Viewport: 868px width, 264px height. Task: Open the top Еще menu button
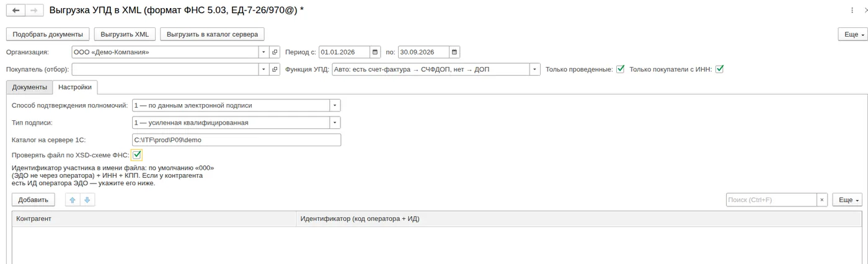[852, 34]
